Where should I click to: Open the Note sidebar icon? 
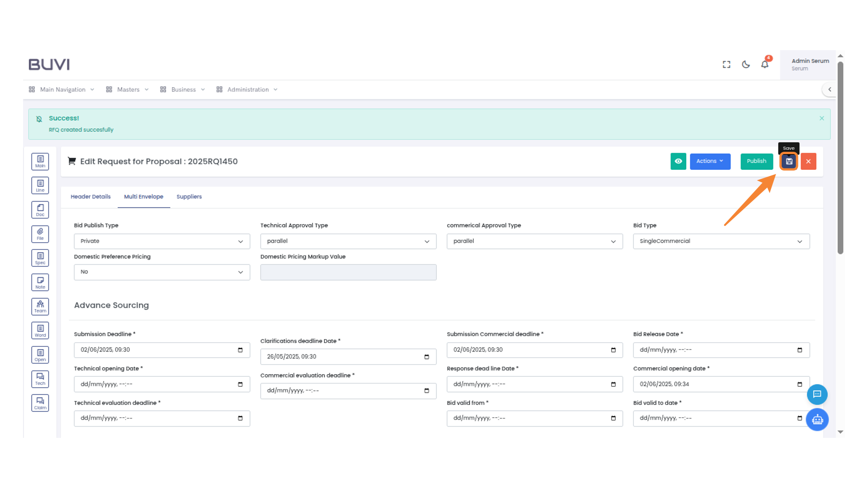coord(40,282)
